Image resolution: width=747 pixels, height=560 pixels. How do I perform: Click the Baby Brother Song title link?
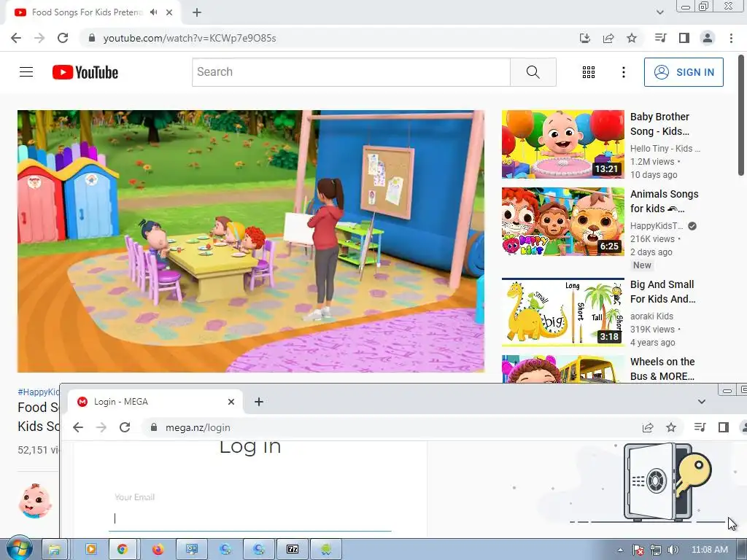(x=659, y=124)
